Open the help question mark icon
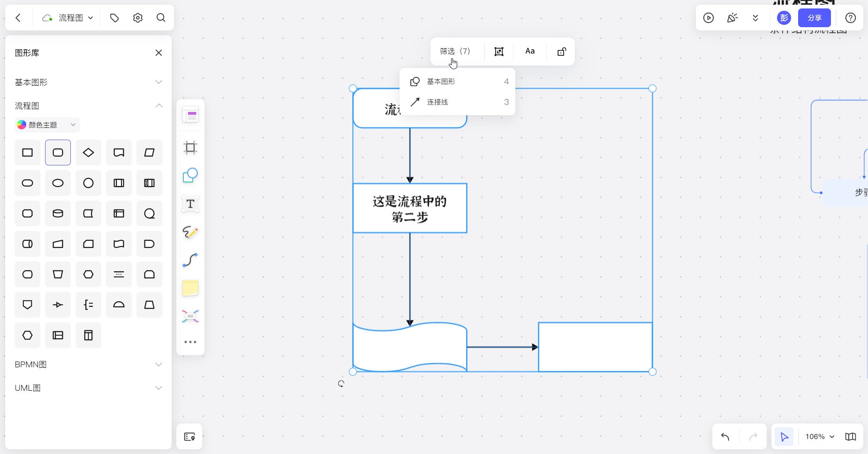868x454 pixels. click(x=851, y=18)
